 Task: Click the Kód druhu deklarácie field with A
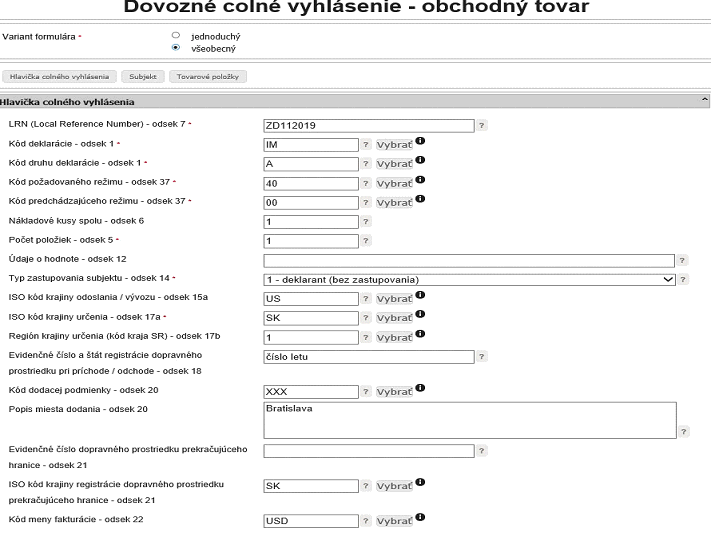pyautogui.click(x=311, y=164)
